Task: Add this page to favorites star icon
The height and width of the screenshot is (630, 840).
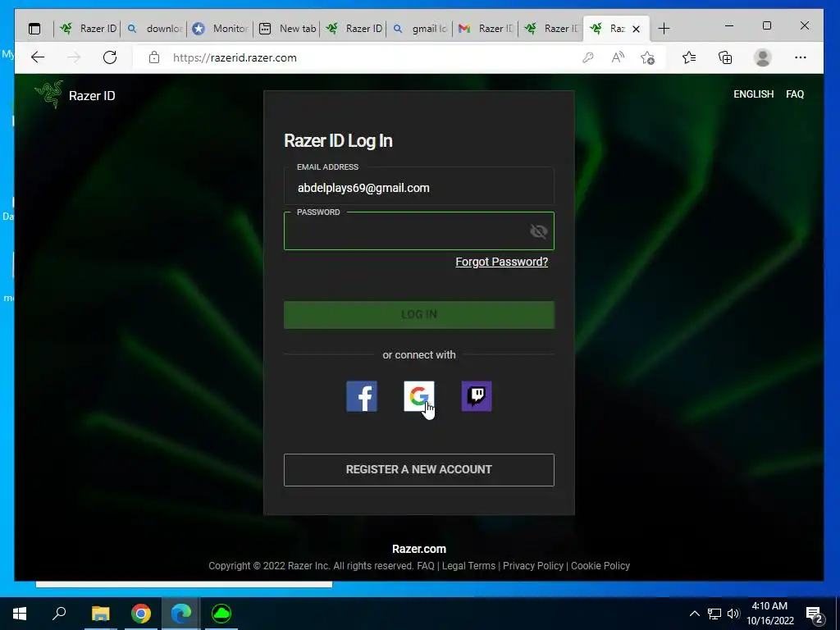Action: 648,57
